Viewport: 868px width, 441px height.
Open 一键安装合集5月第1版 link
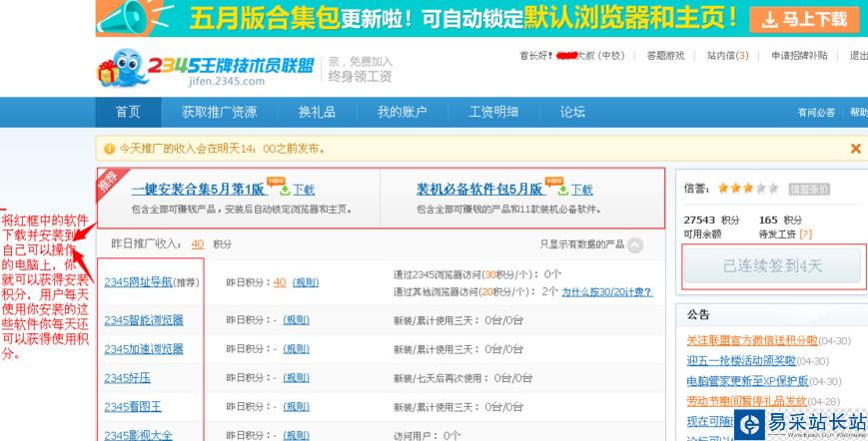(x=198, y=190)
